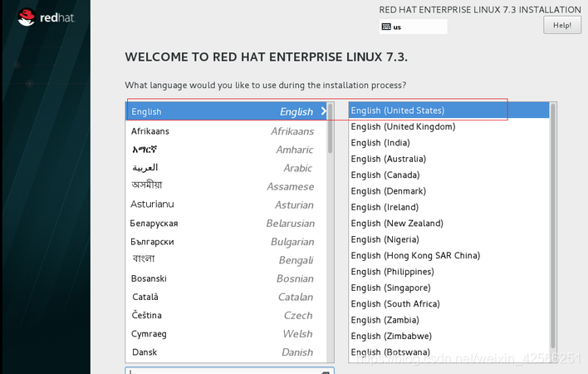Image resolution: width=588 pixels, height=374 pixels.
Task: Click the keyboard layout icon
Action: [386, 27]
